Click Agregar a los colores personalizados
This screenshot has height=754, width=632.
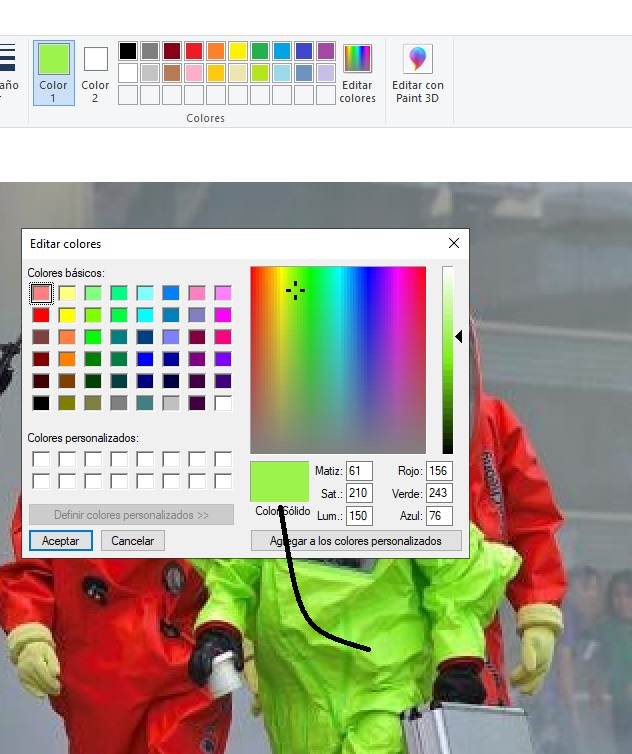355,541
